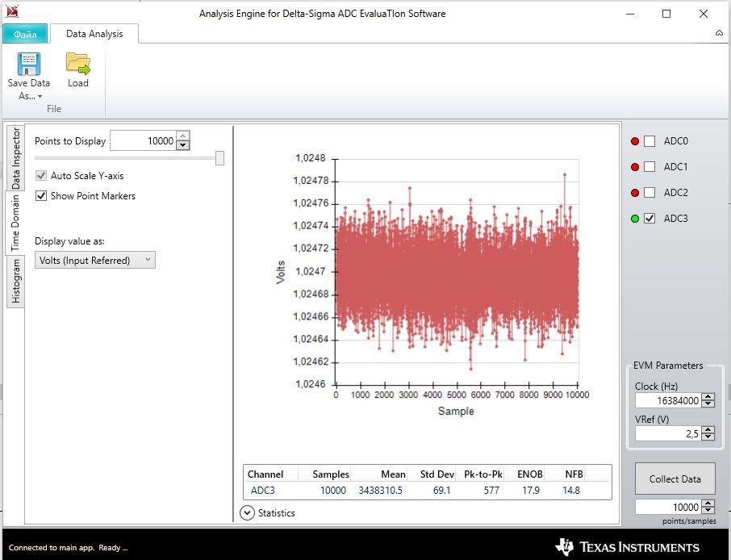Click the Channel column header
This screenshot has height=560, width=731.
(x=265, y=474)
